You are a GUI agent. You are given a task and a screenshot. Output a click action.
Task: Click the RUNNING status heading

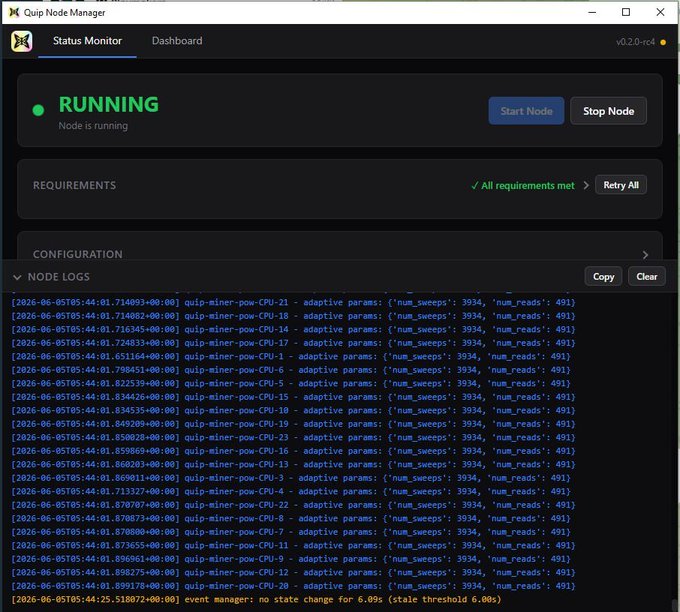[x=108, y=105]
